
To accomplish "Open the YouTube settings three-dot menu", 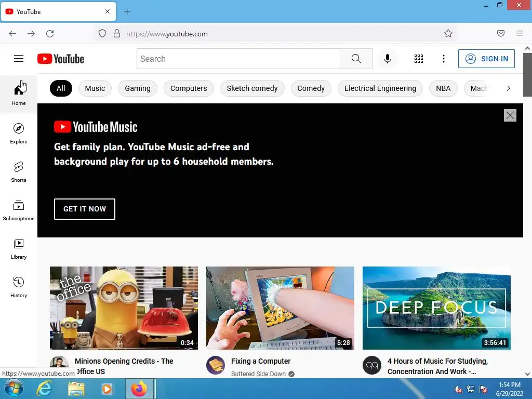I will pyautogui.click(x=444, y=59).
